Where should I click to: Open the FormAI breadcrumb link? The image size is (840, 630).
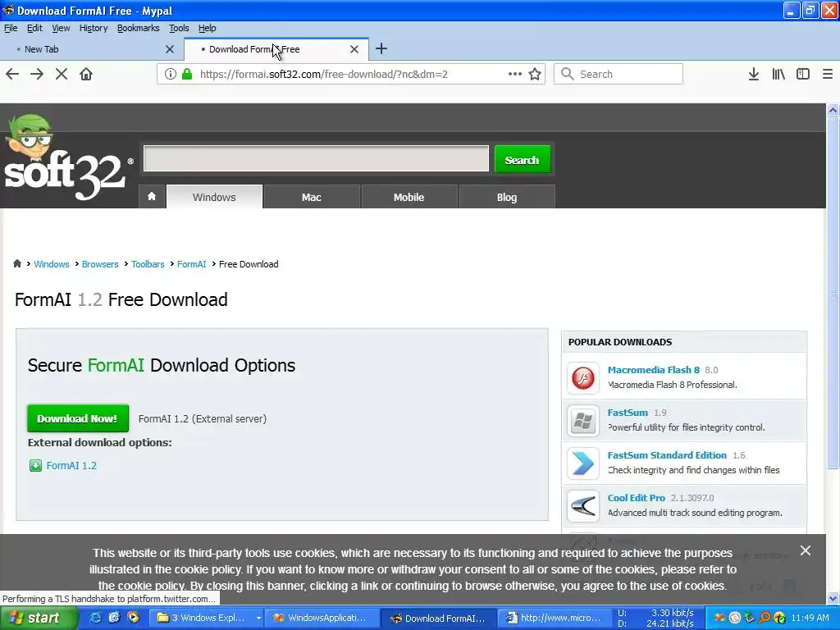pyautogui.click(x=191, y=264)
